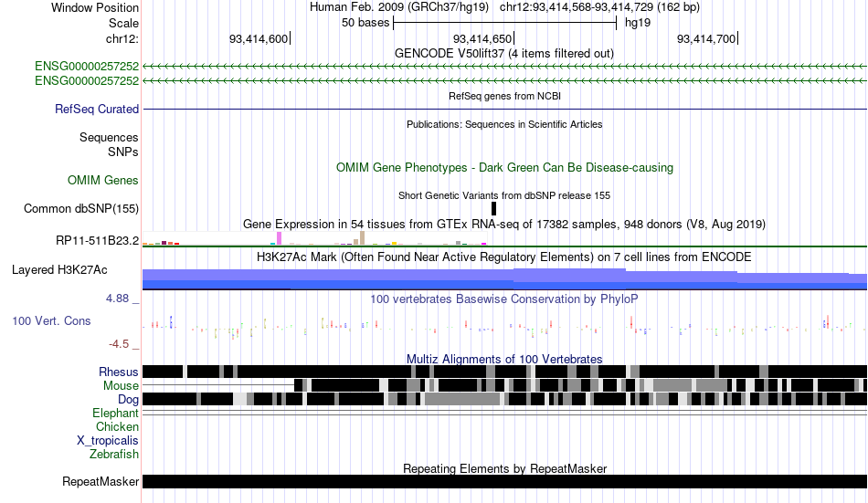Click Multiz Alignments of 100 Vertebrates title

pyautogui.click(x=504, y=359)
